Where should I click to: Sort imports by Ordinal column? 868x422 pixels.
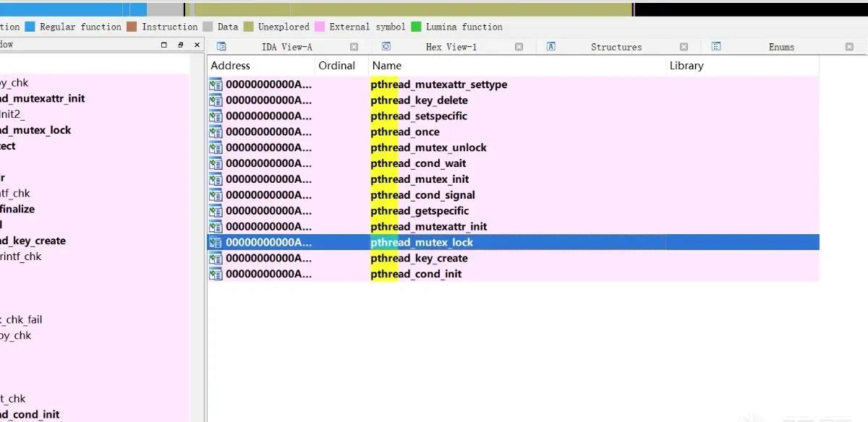pyautogui.click(x=341, y=66)
